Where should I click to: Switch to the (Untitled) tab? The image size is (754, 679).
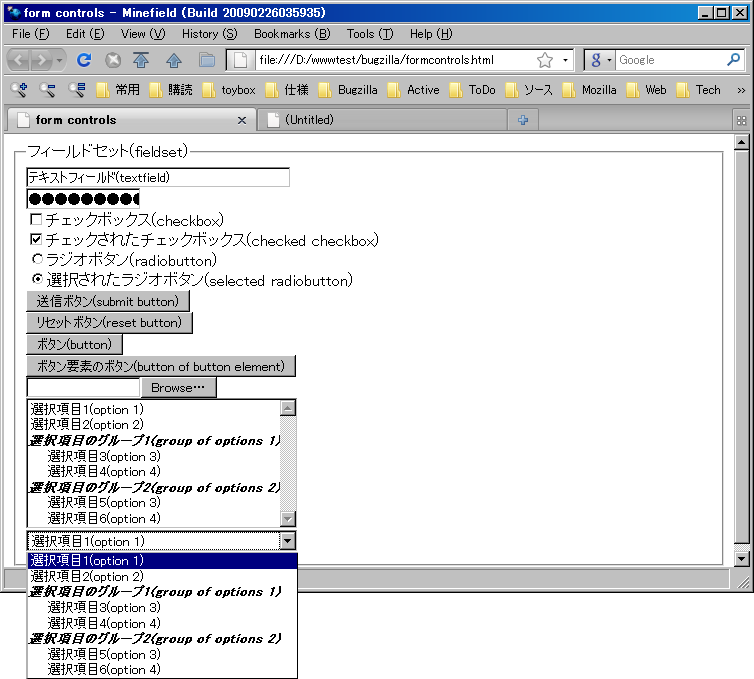382,120
